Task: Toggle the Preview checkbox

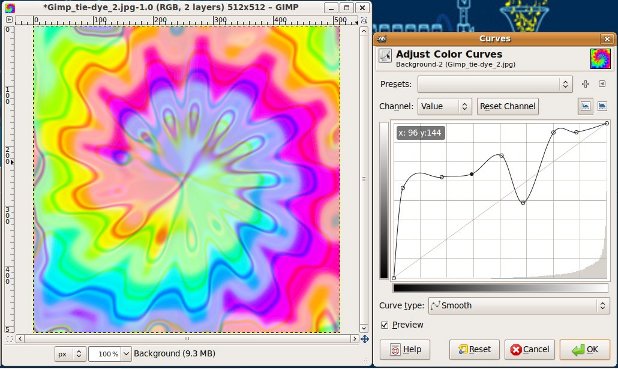Action: pyautogui.click(x=384, y=325)
